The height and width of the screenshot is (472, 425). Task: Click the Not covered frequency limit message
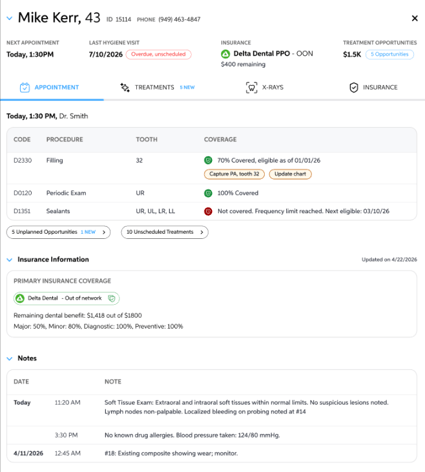pyautogui.click(x=303, y=211)
